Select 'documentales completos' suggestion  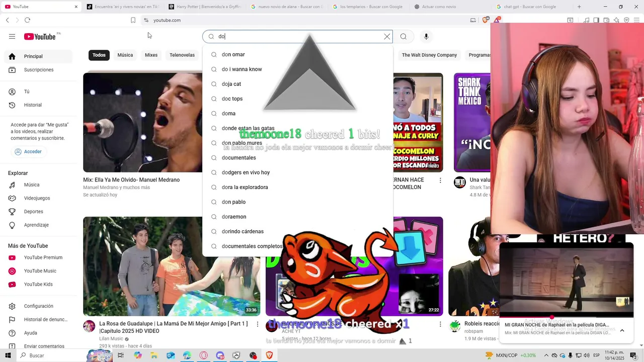click(x=298, y=246)
